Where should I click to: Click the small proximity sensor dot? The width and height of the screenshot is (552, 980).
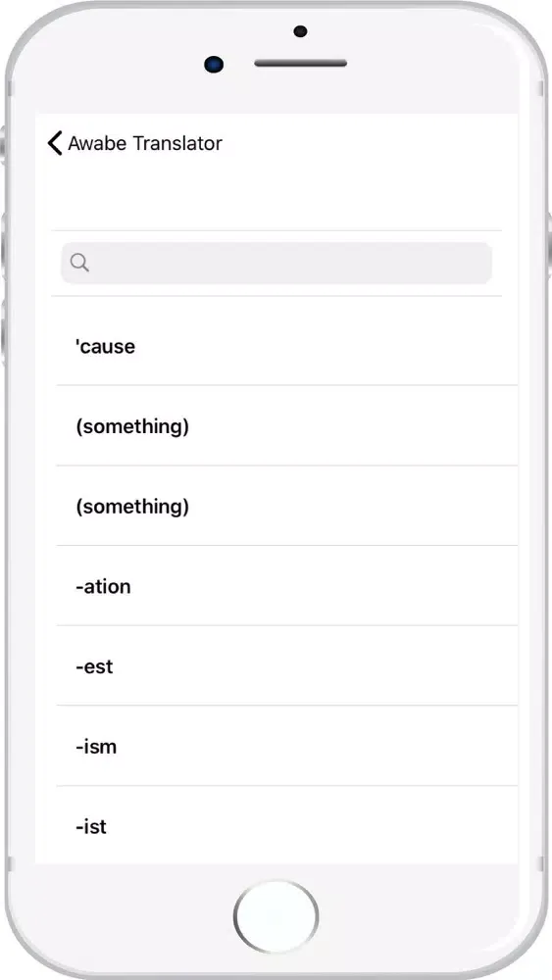pos(300,31)
